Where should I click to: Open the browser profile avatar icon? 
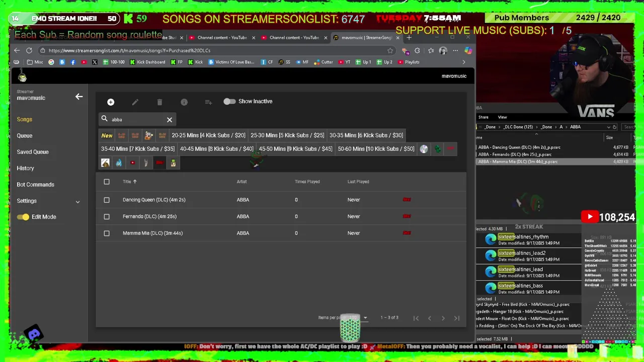pos(443,50)
